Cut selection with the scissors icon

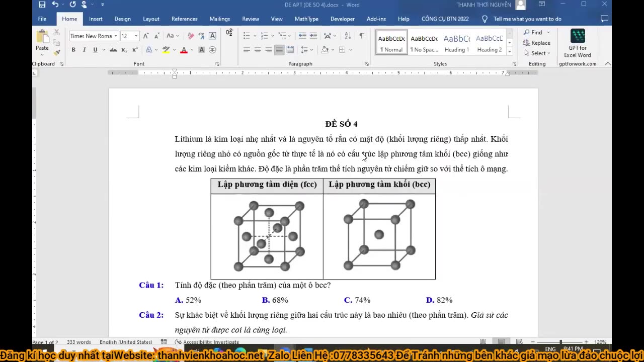pyautogui.click(x=57, y=32)
